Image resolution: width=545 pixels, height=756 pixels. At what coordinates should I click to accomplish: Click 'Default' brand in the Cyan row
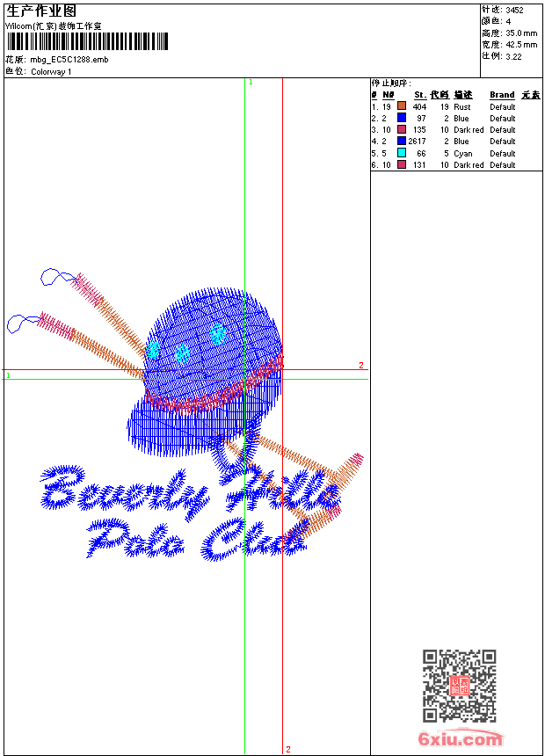pyautogui.click(x=503, y=153)
